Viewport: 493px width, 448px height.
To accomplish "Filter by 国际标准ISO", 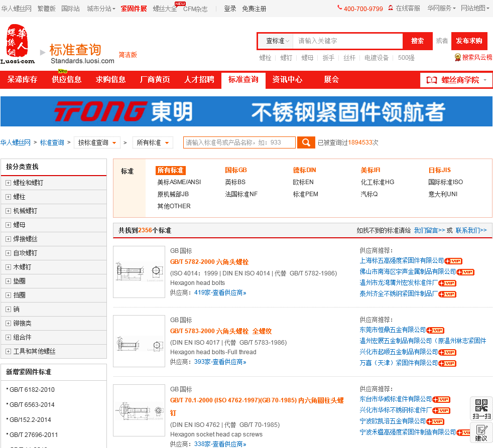I will point(445,182).
